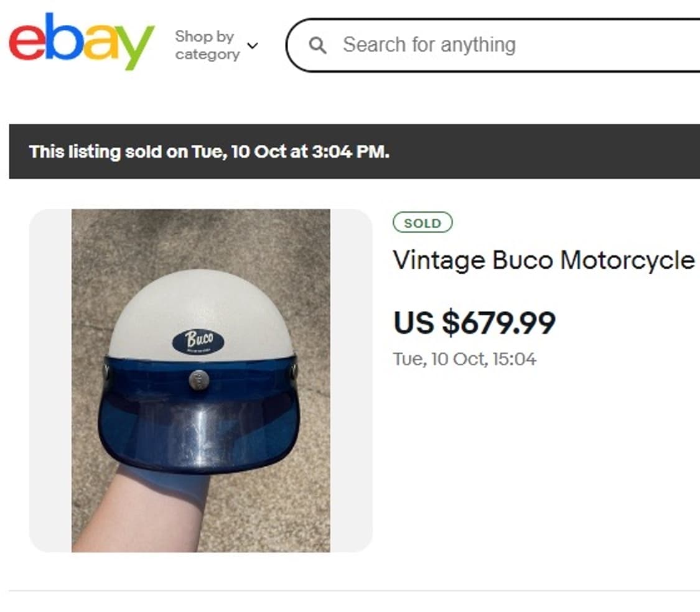The height and width of the screenshot is (612, 700).
Task: Expand the chevron beside Shop by category
Action: click(252, 45)
